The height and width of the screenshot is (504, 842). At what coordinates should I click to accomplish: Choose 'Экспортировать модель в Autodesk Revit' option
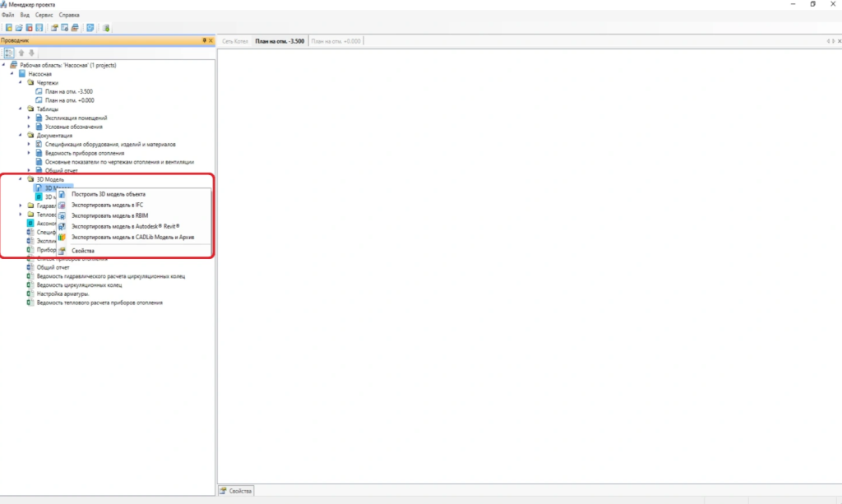coord(125,226)
